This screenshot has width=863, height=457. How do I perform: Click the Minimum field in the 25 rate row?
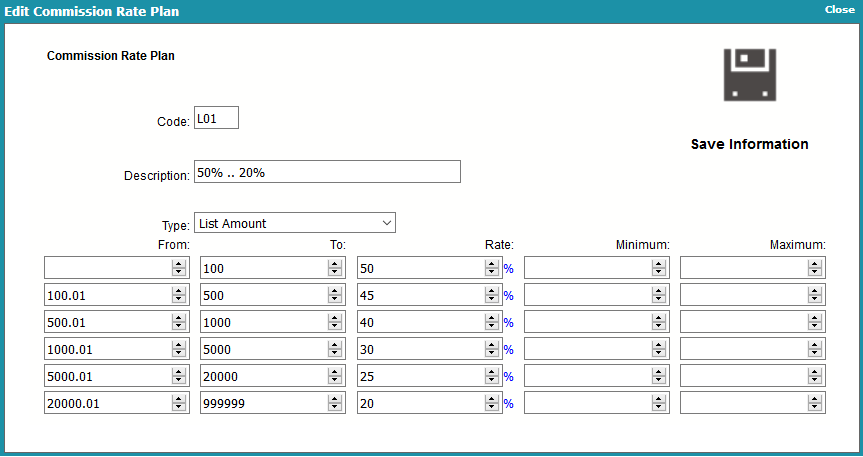[597, 376]
